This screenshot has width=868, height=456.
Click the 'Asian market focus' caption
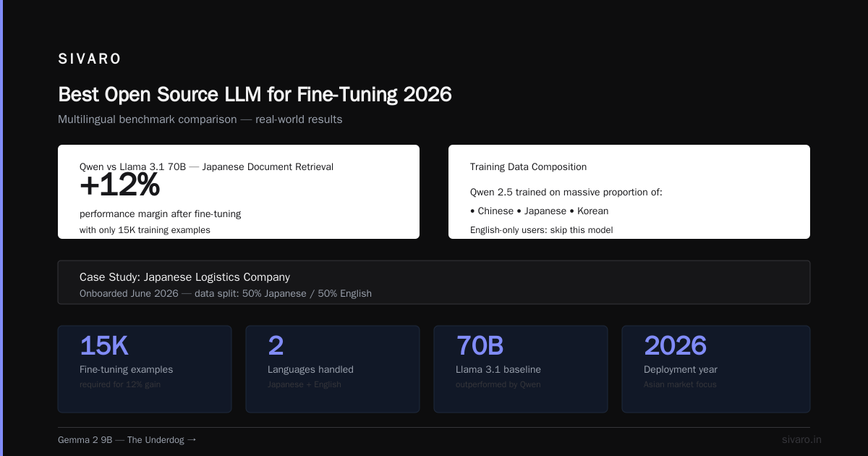(680, 384)
